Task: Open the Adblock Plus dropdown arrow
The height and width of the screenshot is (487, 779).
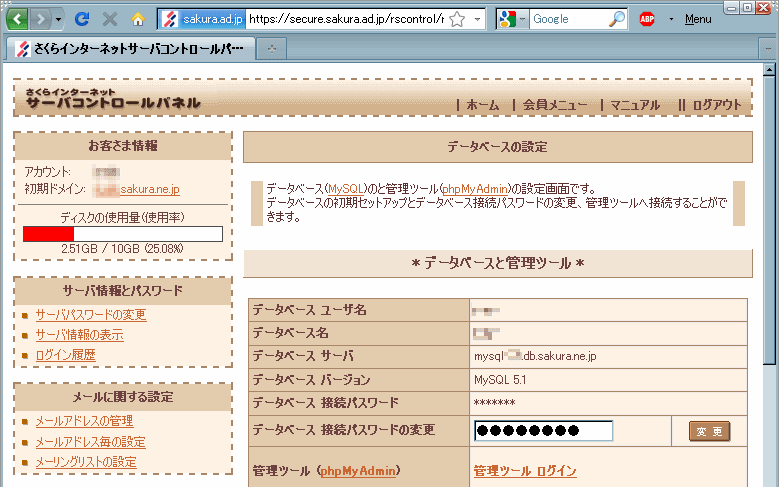Action: tap(671, 19)
